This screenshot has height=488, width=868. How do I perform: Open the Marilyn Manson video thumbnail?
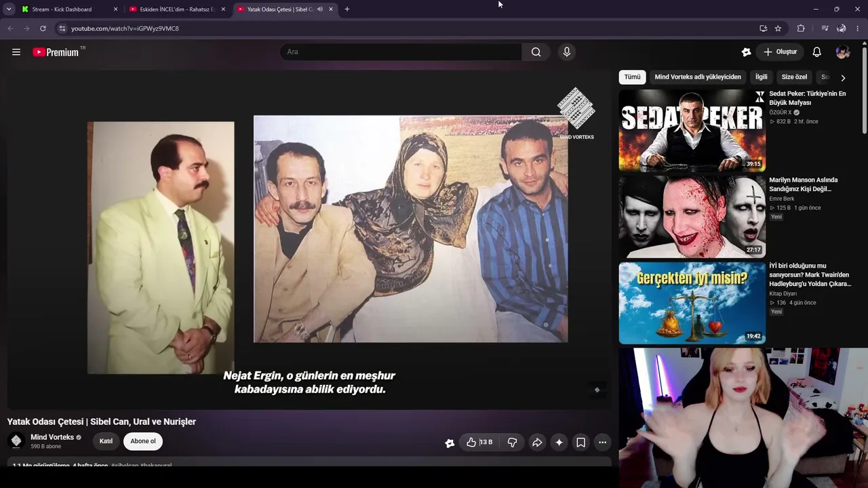click(x=692, y=217)
